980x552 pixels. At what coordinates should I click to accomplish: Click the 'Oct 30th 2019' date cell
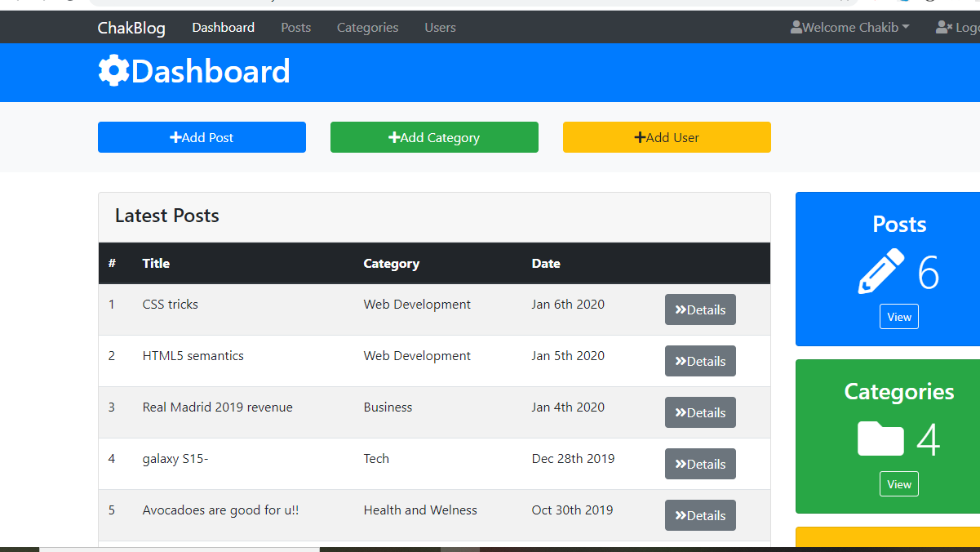click(573, 510)
